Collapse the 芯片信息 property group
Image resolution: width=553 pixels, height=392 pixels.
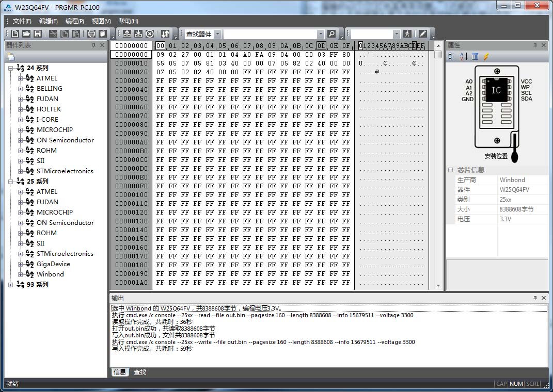coord(450,170)
